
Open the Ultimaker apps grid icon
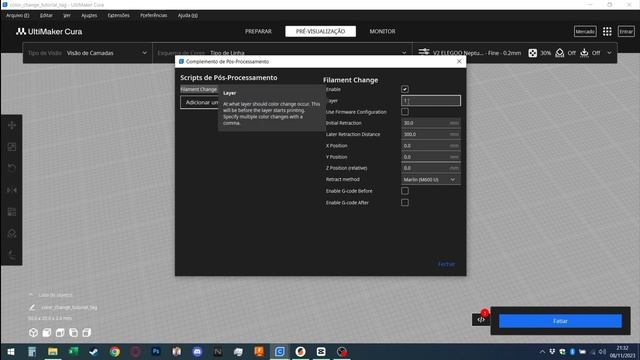click(607, 31)
